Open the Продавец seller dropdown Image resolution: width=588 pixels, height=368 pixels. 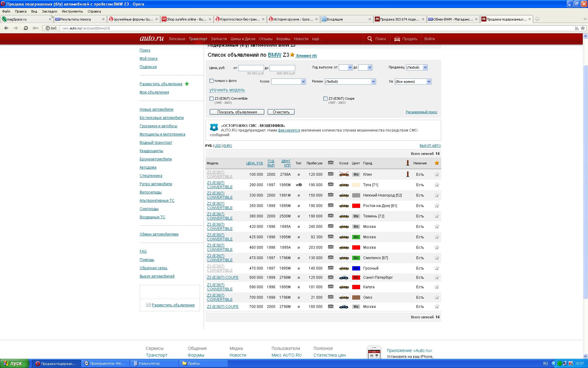(x=417, y=67)
